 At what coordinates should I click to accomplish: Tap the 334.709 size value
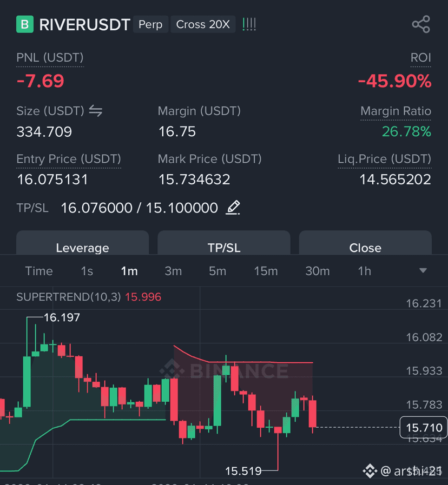click(x=44, y=132)
